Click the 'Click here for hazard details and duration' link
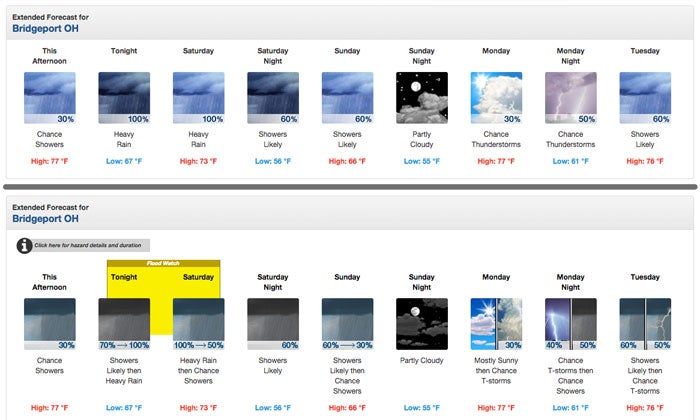This screenshot has width=700, height=420. 89,245
